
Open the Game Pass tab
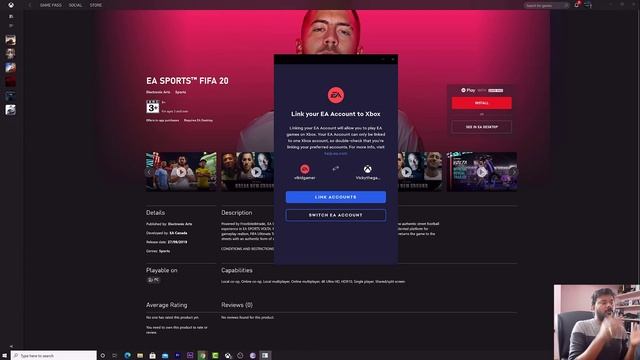pos(51,5)
